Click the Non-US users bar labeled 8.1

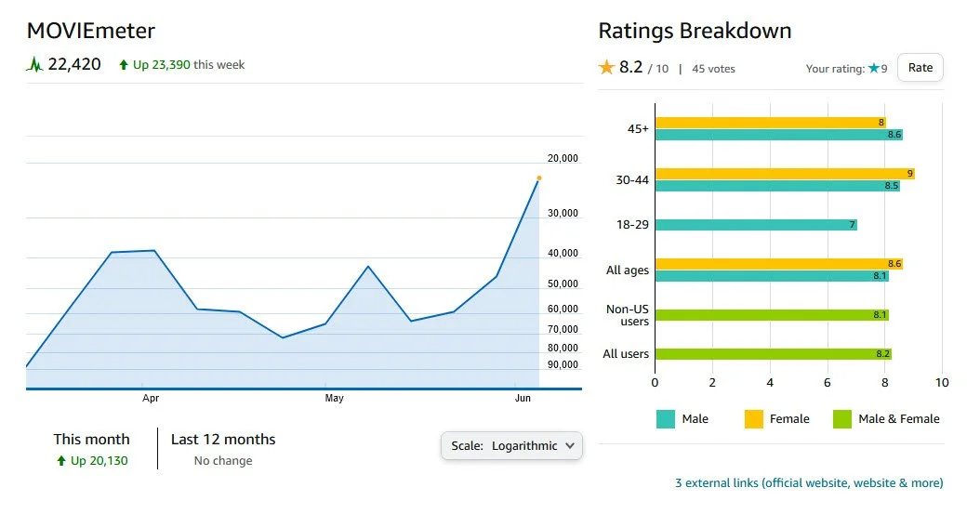772,315
